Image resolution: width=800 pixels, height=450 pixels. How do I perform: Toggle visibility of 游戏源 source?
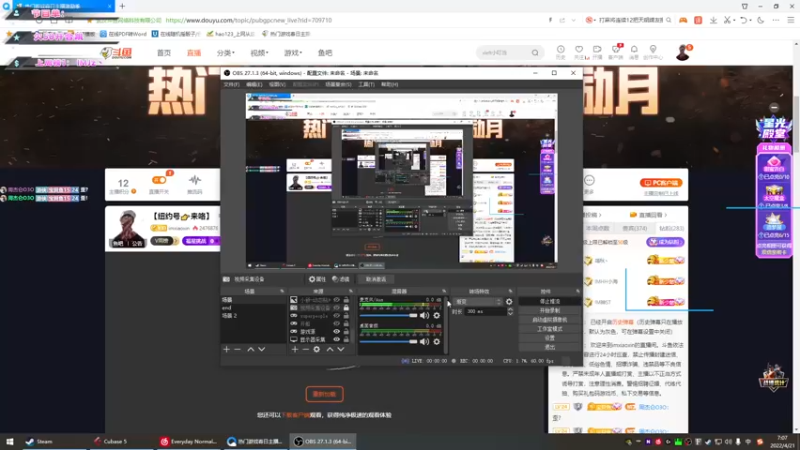tap(336, 332)
